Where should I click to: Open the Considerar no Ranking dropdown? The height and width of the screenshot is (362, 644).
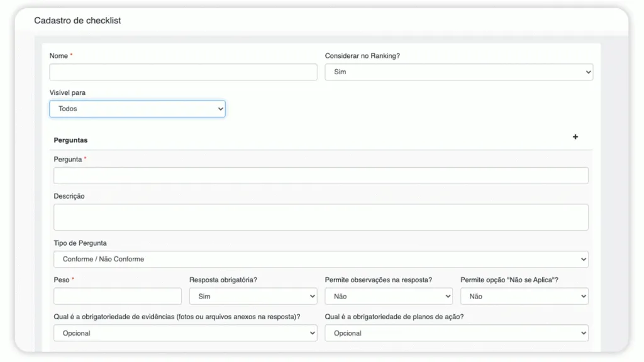[458, 72]
